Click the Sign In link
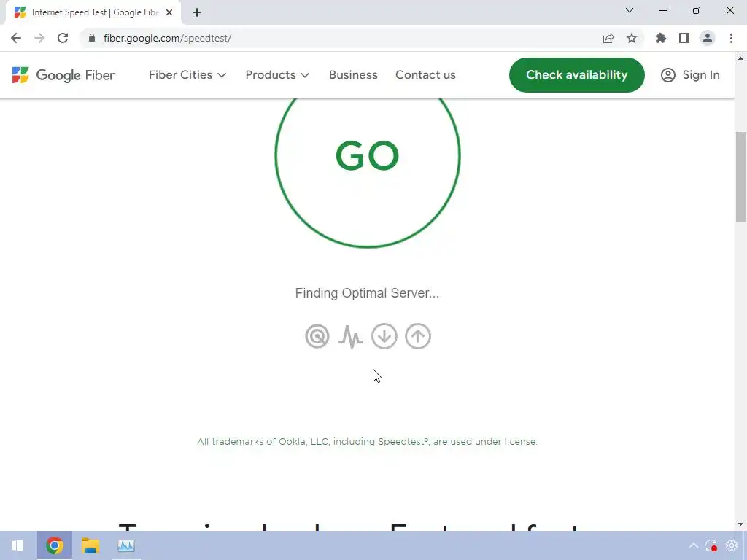Image resolution: width=747 pixels, height=560 pixels. [x=701, y=75]
